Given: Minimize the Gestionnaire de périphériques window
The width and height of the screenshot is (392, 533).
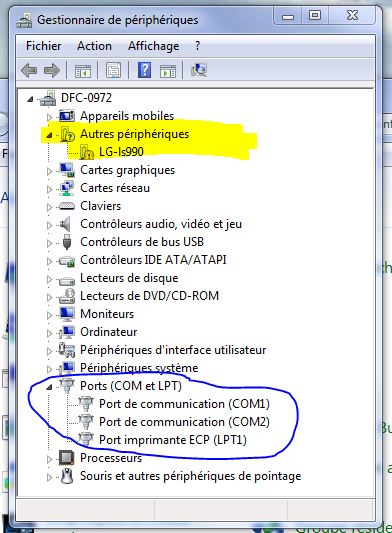Looking at the screenshot, I should (x=288, y=16).
